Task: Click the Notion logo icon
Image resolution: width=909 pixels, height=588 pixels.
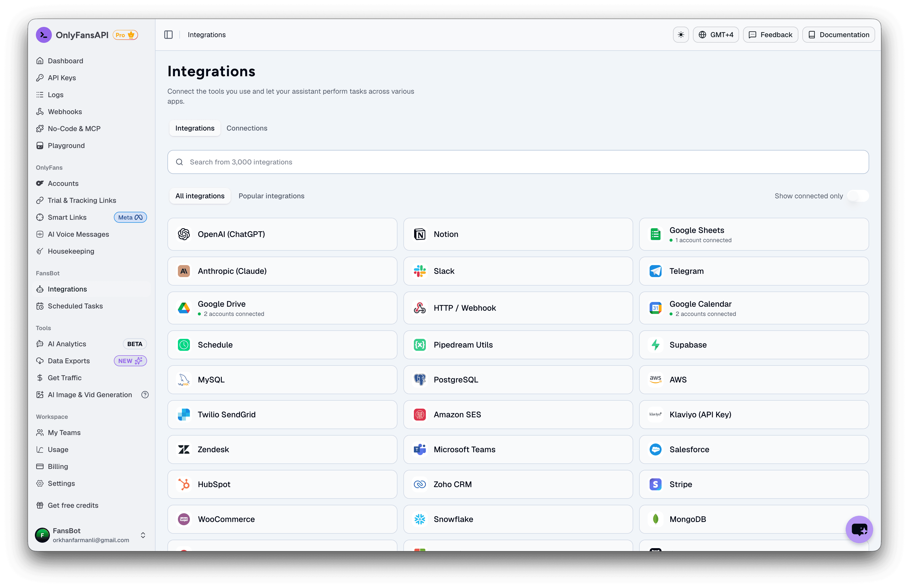Action: click(x=420, y=234)
